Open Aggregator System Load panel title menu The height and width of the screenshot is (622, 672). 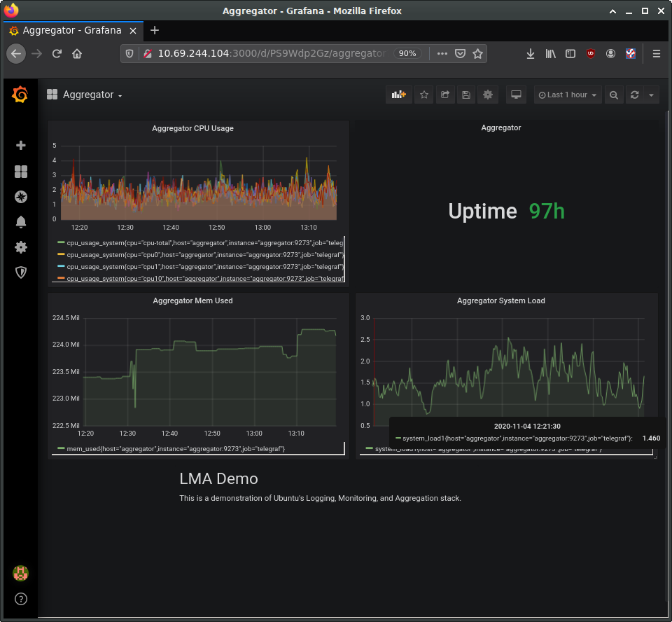pos(501,300)
